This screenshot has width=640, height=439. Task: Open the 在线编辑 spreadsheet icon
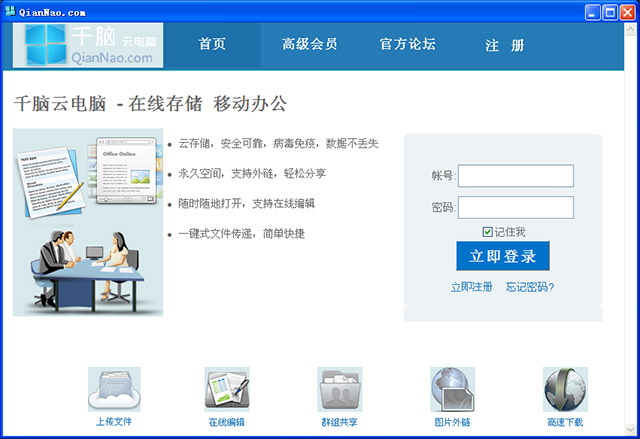[227, 389]
